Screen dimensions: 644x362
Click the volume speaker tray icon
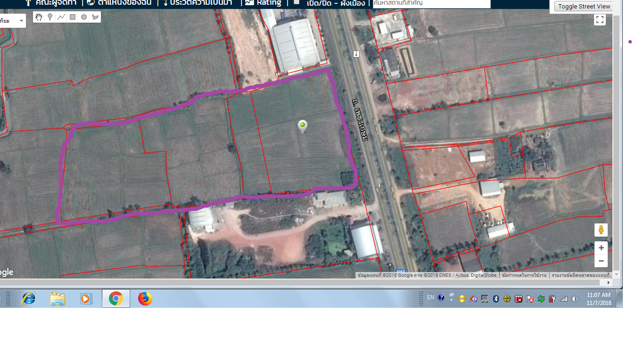point(575,299)
